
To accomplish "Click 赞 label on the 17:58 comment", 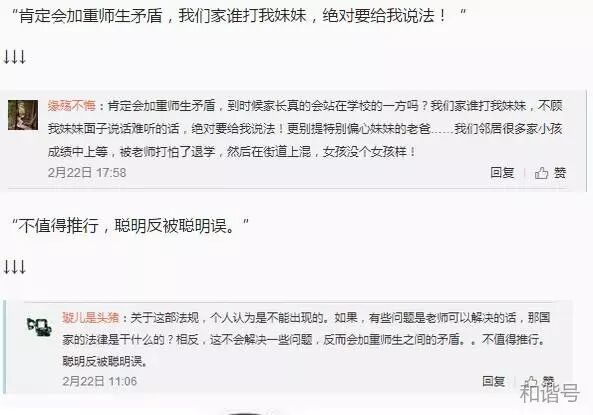I will tap(560, 173).
